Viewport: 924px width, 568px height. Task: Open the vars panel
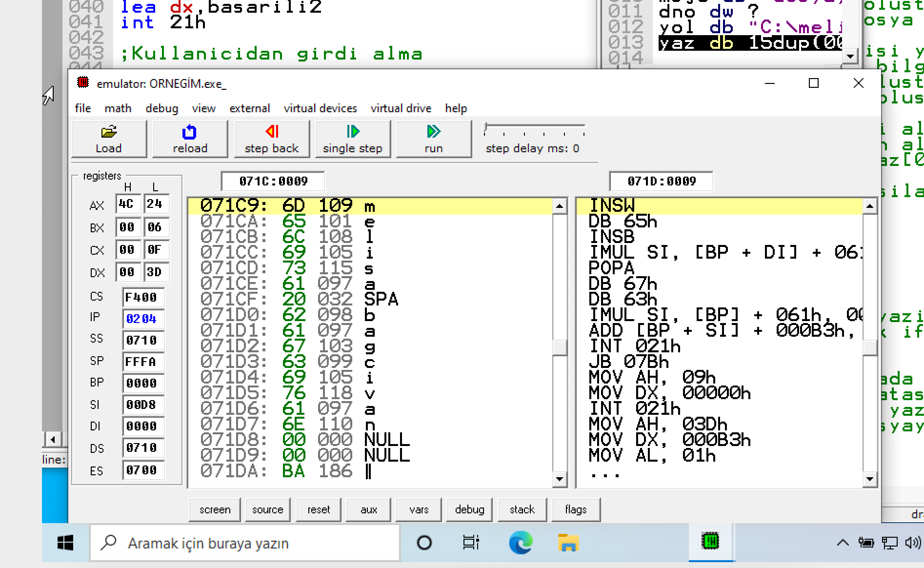[419, 509]
